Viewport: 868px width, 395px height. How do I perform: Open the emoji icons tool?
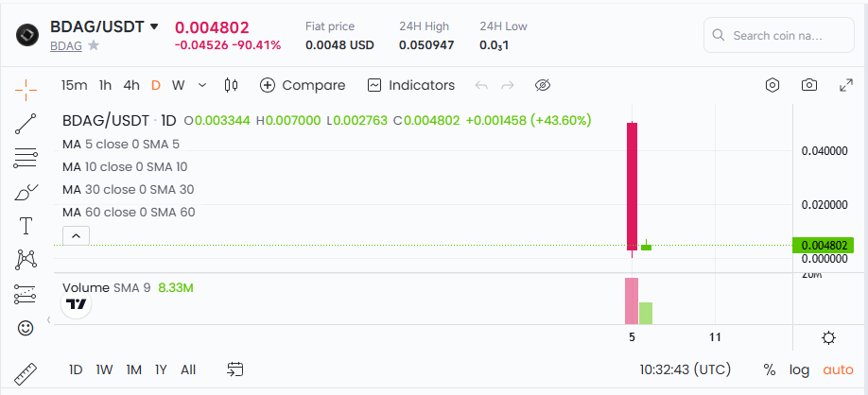(26, 328)
